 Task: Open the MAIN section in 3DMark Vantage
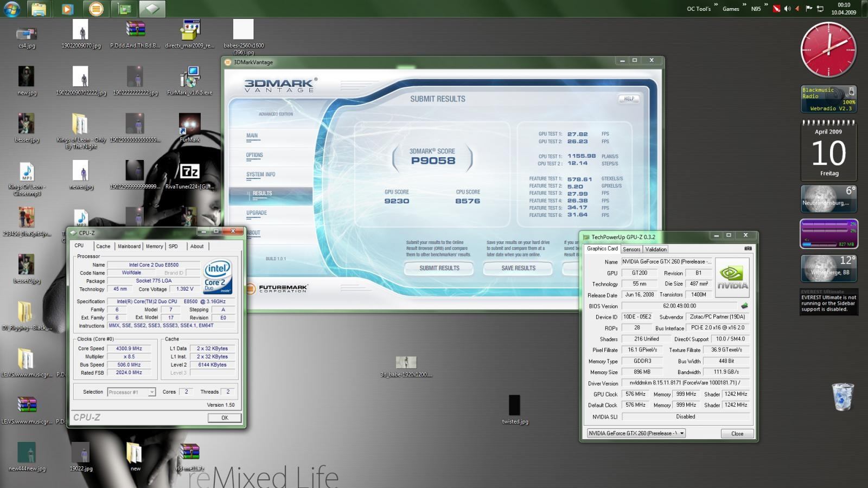pos(252,137)
